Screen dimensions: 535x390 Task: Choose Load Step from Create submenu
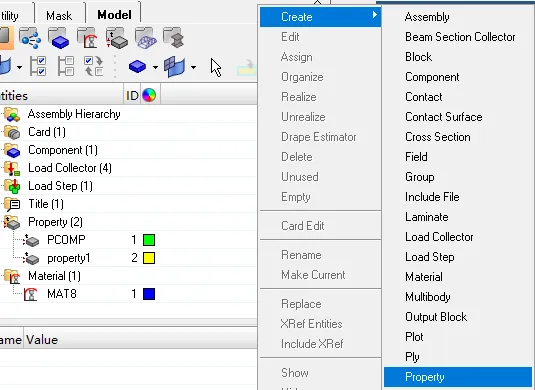[429, 257]
